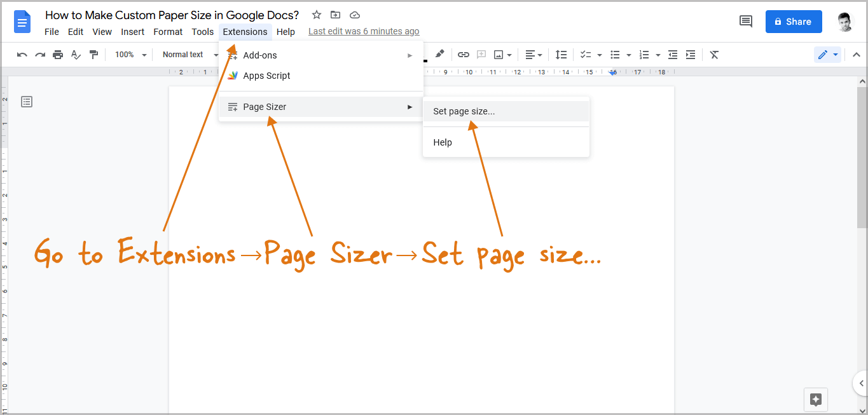This screenshot has height=415, width=868.
Task: Clear all text formatting
Action: pyautogui.click(x=713, y=55)
